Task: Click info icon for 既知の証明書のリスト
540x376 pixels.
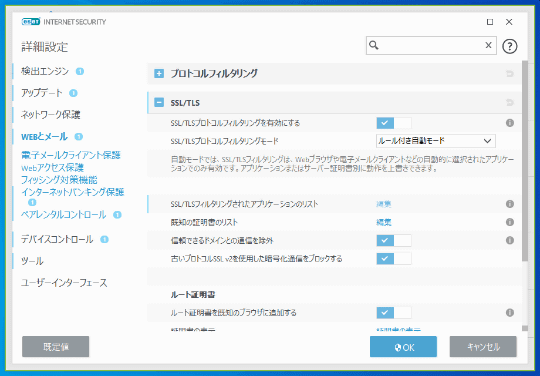Action: click(x=510, y=222)
